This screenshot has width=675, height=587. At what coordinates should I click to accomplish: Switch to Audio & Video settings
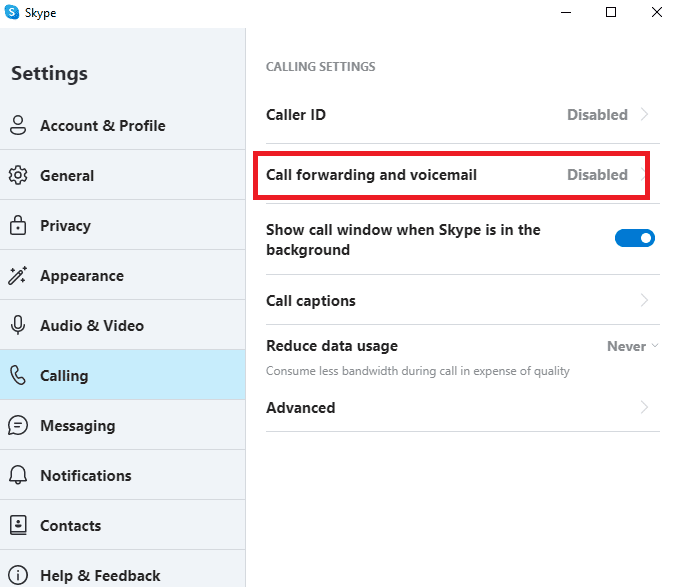point(123,325)
